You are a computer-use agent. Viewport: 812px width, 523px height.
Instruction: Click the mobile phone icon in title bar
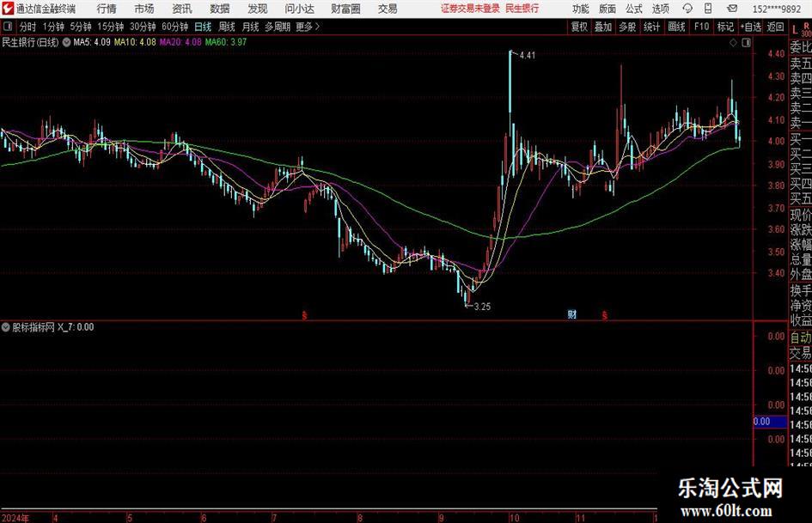click(x=708, y=9)
